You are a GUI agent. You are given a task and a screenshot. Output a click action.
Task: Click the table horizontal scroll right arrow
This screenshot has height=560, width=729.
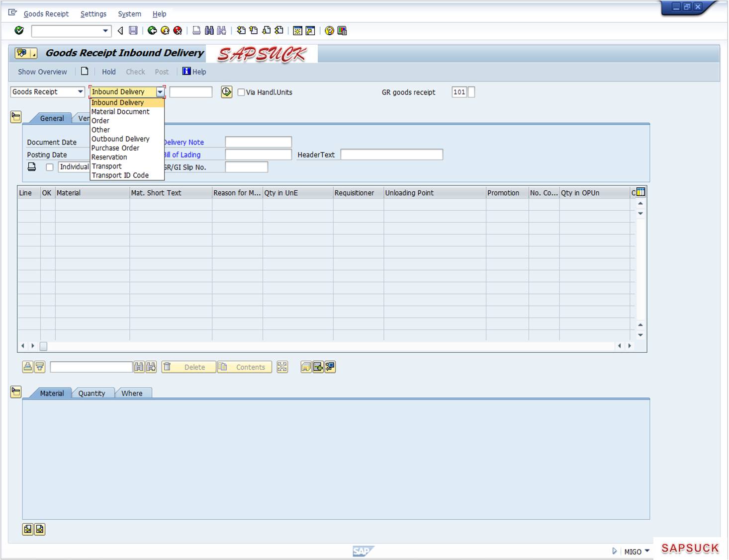pyautogui.click(x=630, y=346)
